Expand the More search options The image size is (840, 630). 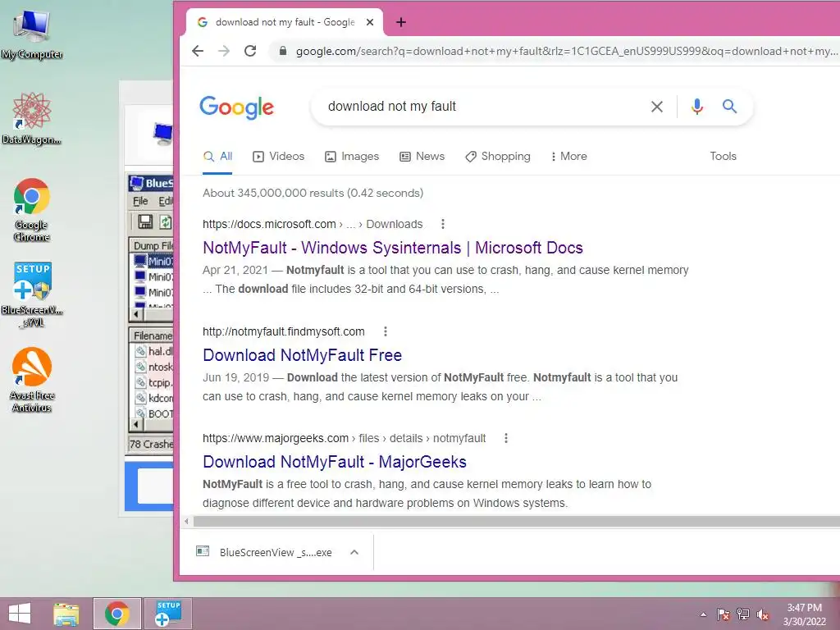tap(569, 157)
